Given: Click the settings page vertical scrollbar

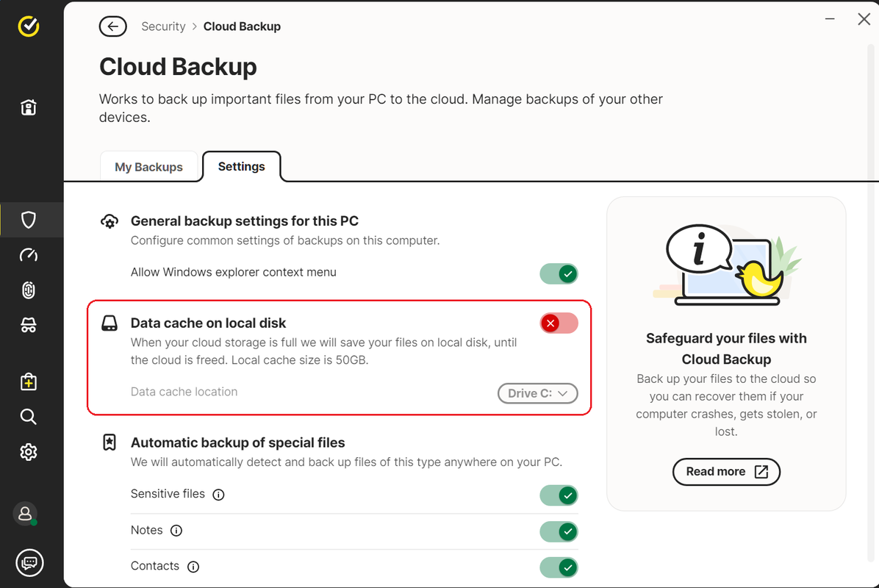Looking at the screenshot, I should [872, 303].
